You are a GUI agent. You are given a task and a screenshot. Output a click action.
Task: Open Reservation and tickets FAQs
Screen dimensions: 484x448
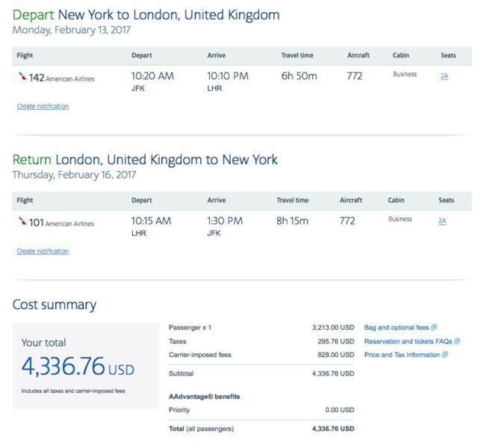click(408, 341)
